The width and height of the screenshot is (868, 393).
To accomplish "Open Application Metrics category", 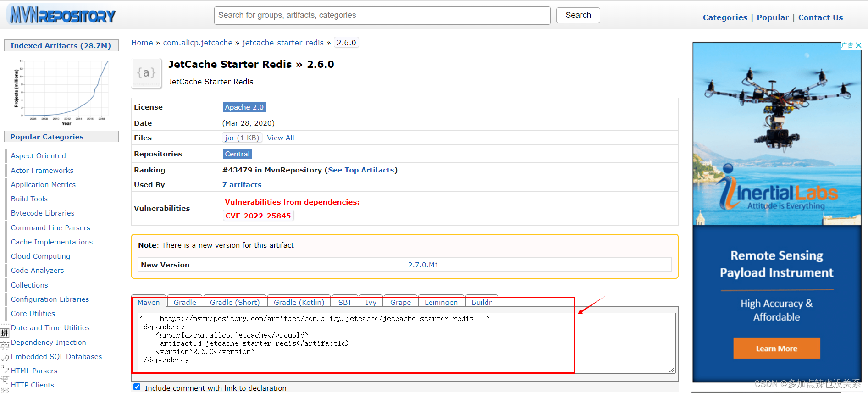I will point(44,184).
